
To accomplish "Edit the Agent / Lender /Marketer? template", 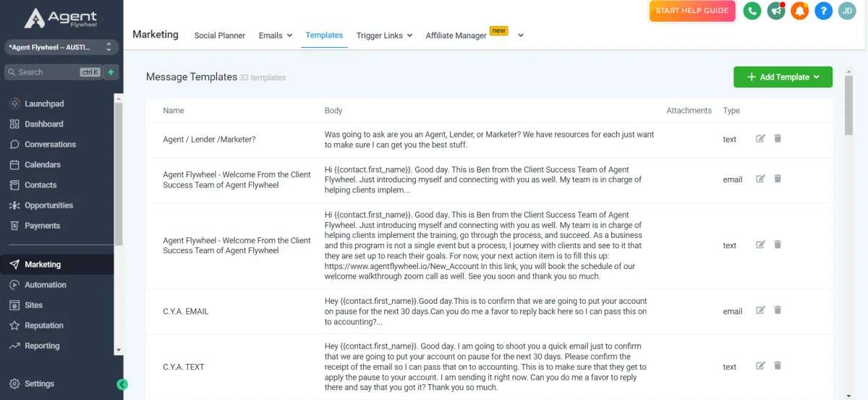I will [x=760, y=139].
